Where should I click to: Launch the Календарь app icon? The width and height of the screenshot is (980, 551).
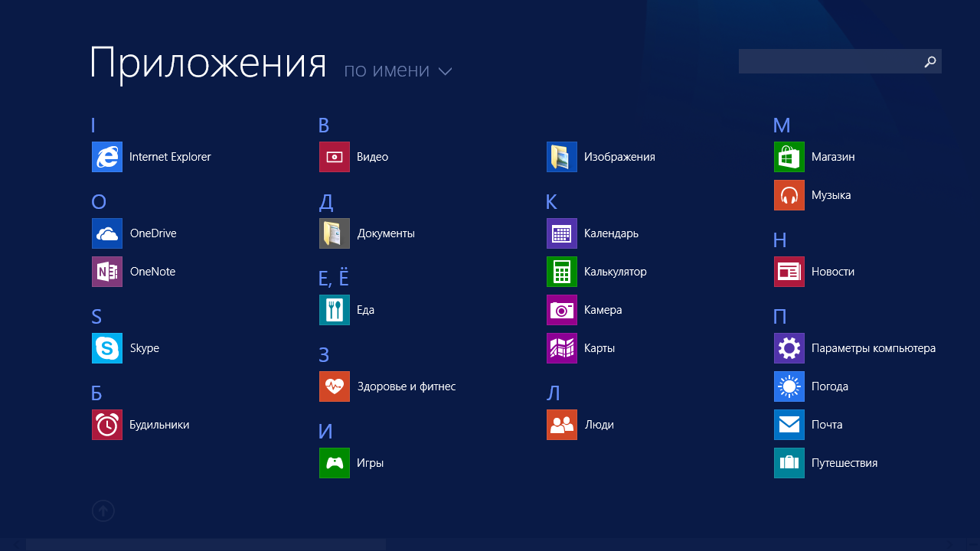pos(562,233)
